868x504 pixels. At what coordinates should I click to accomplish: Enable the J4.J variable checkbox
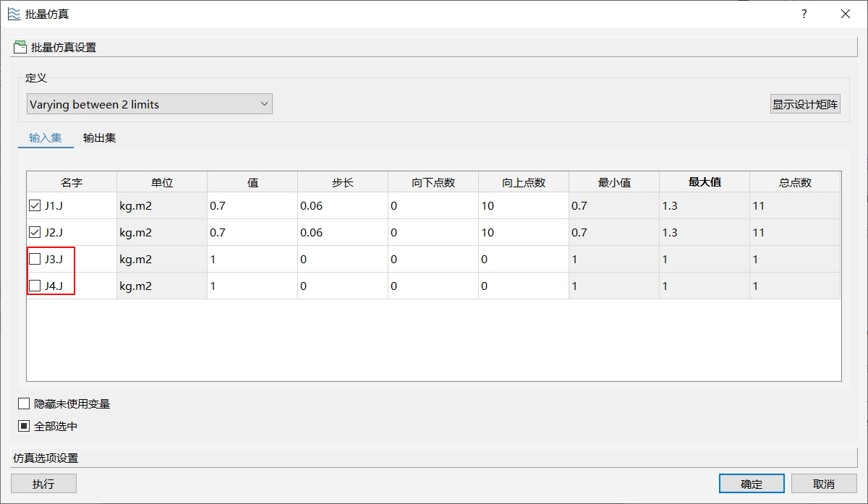[x=35, y=286]
